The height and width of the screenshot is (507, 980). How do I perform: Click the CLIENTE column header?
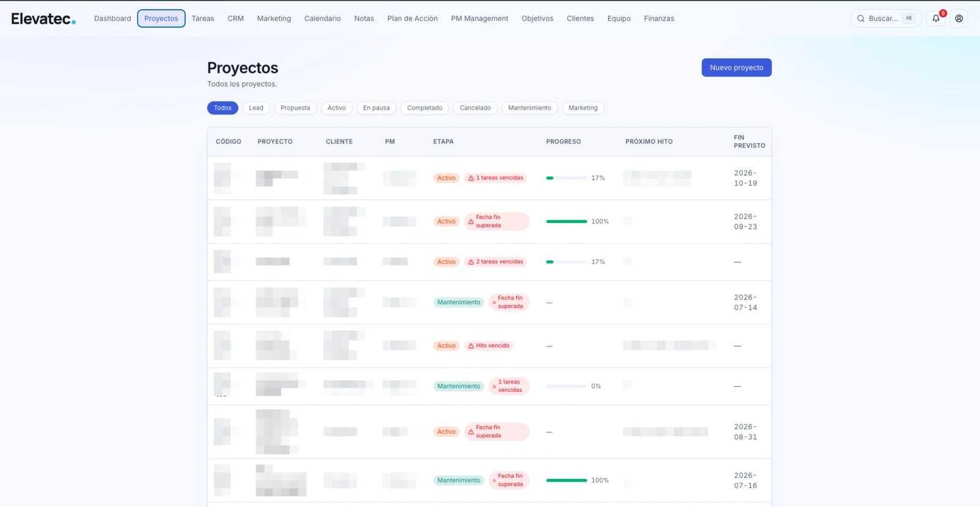click(x=339, y=141)
